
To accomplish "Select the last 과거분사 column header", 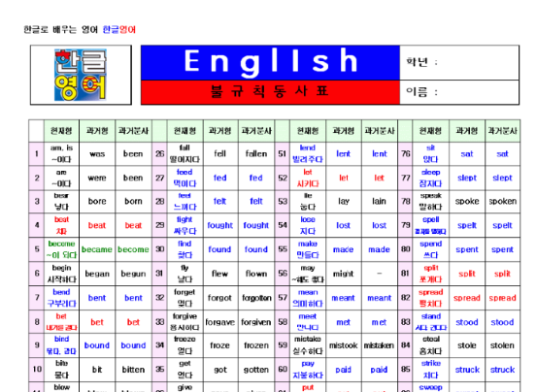I will [x=503, y=131].
